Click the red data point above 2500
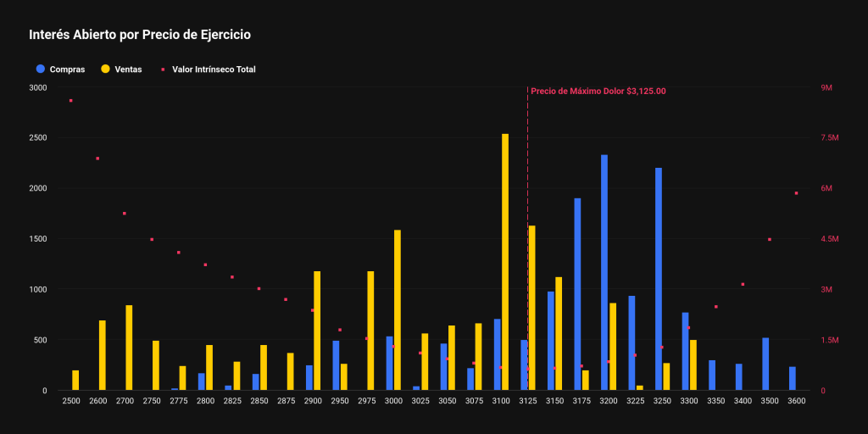Image resolution: width=868 pixels, height=434 pixels. click(71, 101)
